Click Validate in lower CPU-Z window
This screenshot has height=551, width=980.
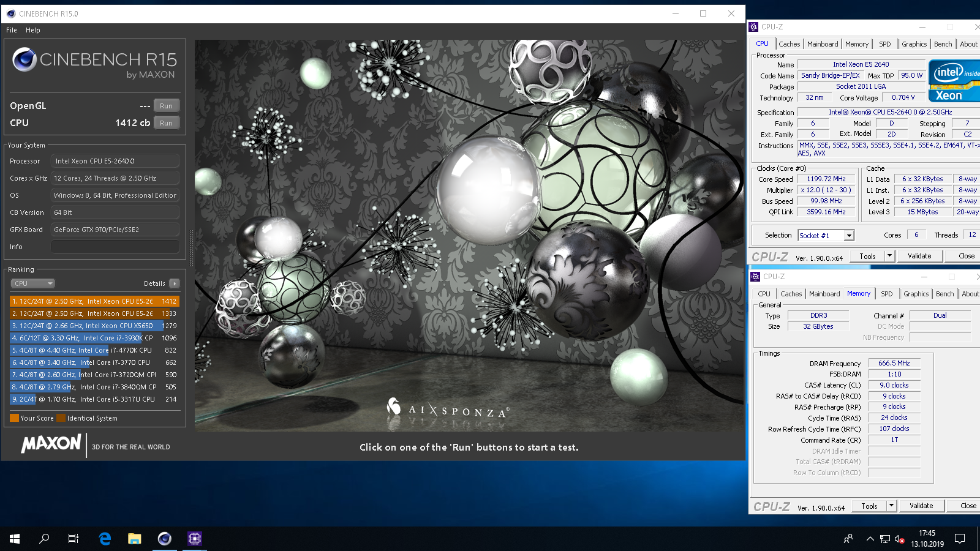[921, 506]
